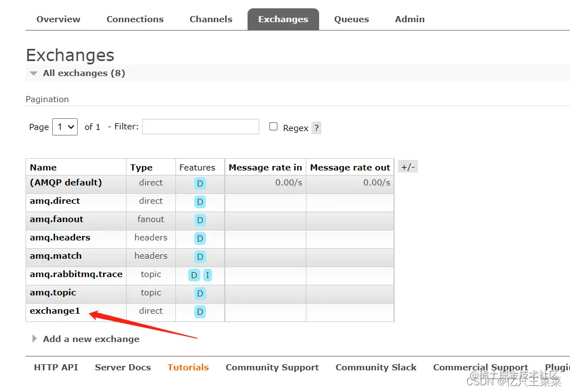The width and height of the screenshot is (570, 392).
Task: Click the +/- column selector button
Action: 408,167
